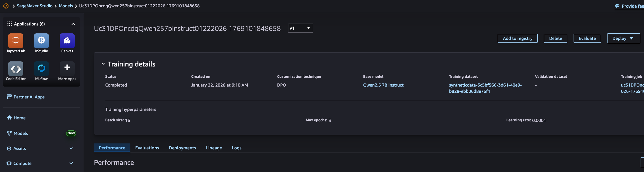Open Partner AI Apps in sidebar
This screenshot has height=172, width=644.
pyautogui.click(x=29, y=97)
